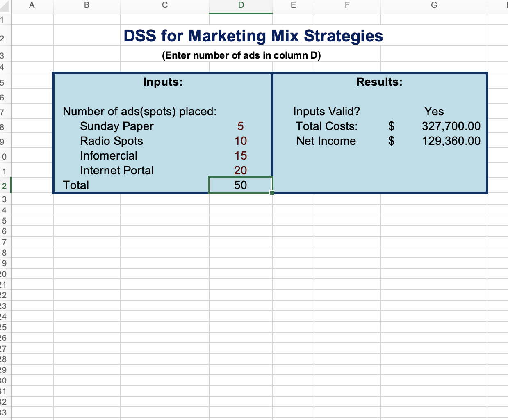Select row 2 header
This screenshot has height=420, width=508.
(x=5, y=36)
